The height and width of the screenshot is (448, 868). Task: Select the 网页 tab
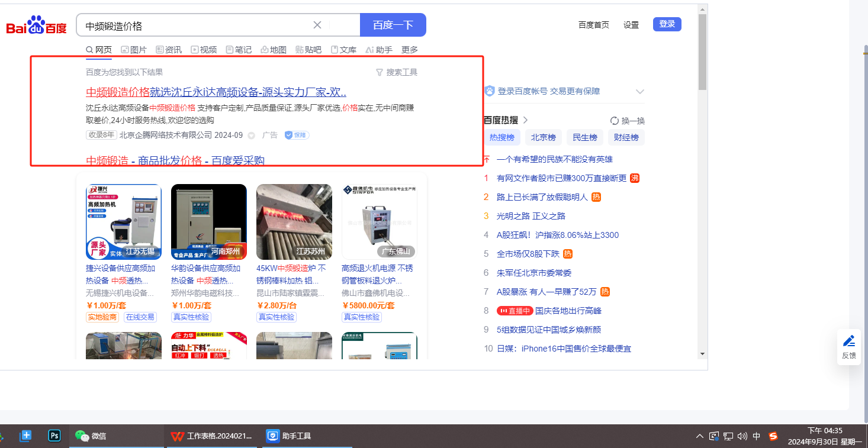(99, 50)
